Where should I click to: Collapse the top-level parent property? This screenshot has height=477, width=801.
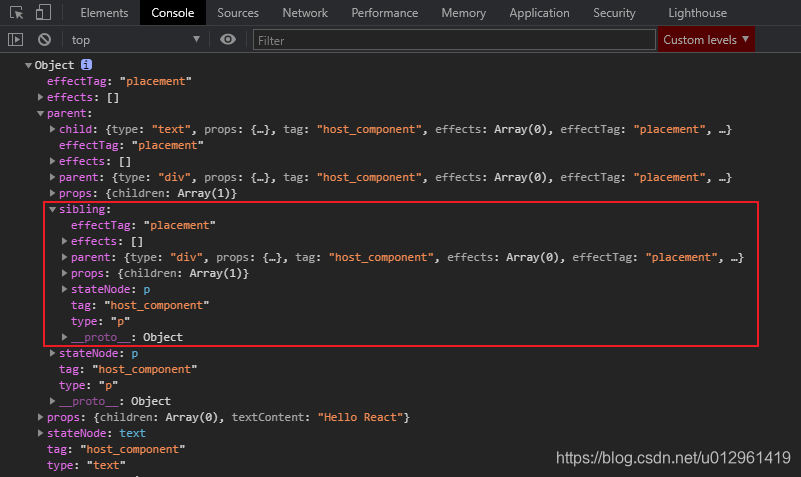coord(40,113)
